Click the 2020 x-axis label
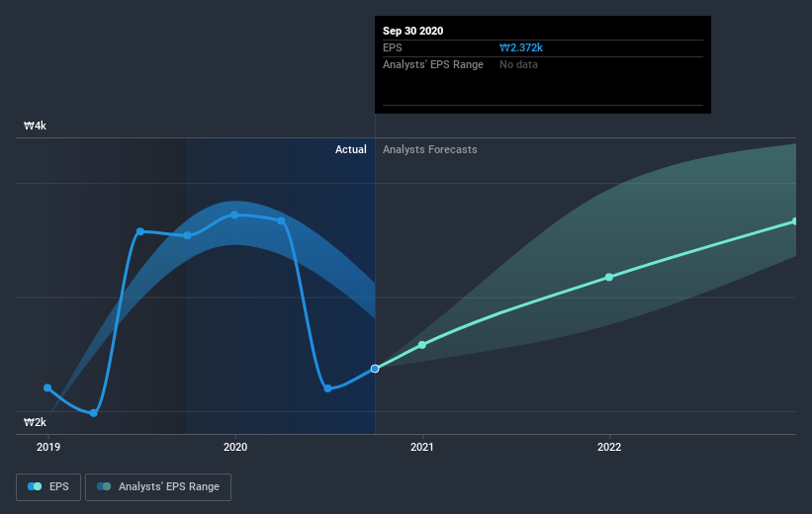Image resolution: width=812 pixels, height=514 pixels. (x=235, y=447)
